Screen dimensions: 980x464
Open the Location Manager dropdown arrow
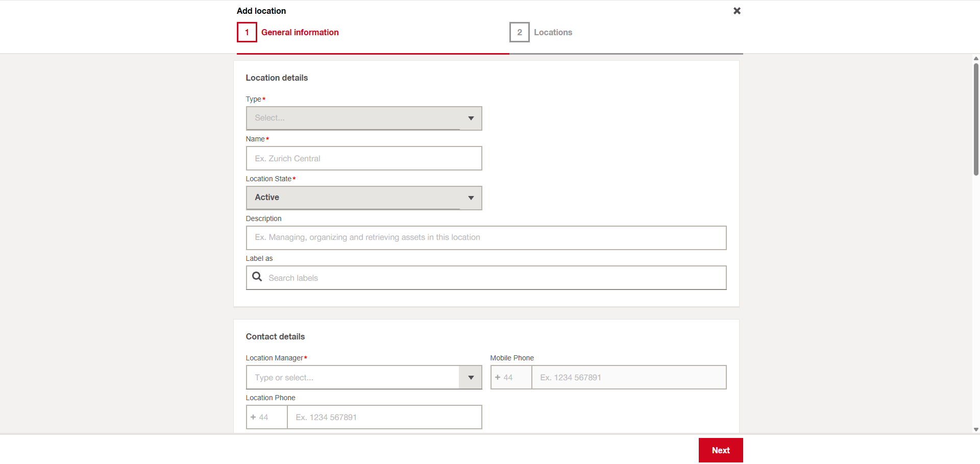471,378
